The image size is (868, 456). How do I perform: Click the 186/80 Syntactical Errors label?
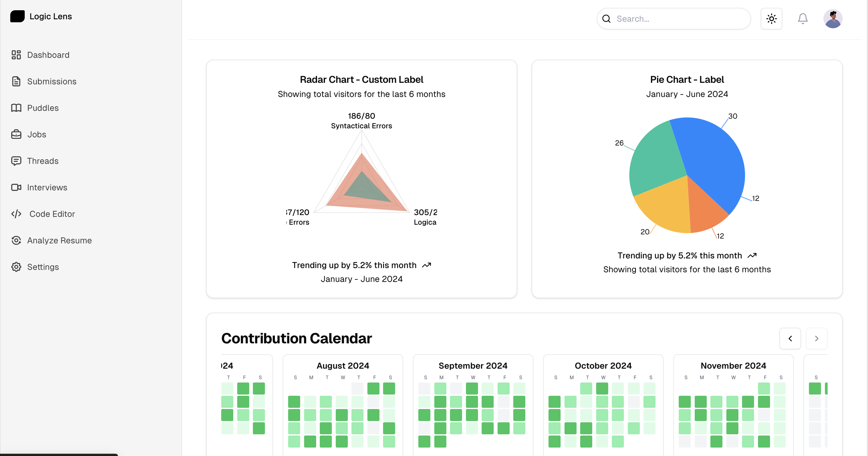(361, 120)
